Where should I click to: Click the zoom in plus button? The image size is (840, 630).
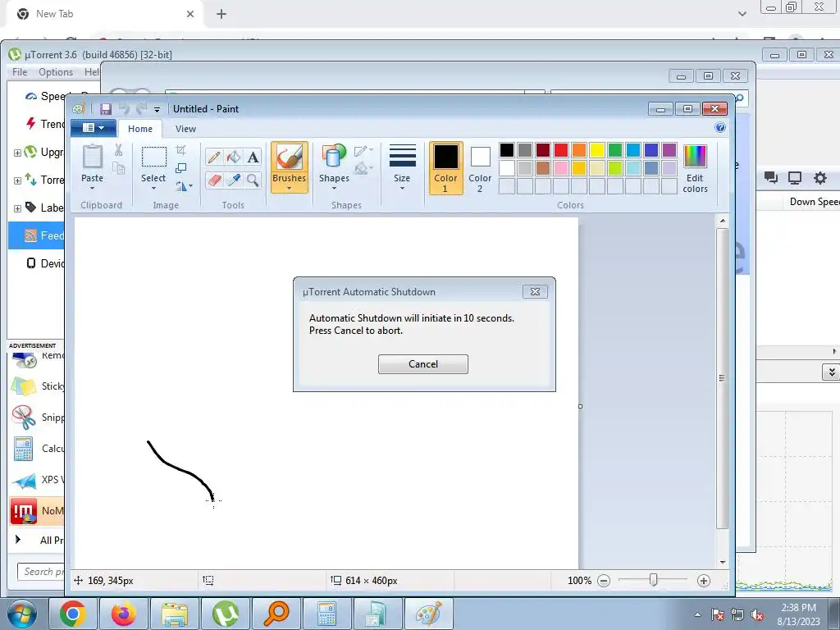(704, 581)
